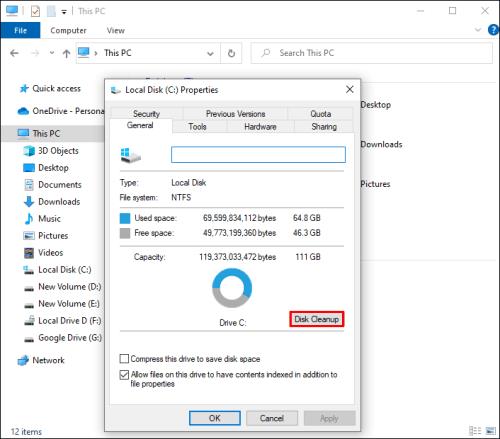Enable Compress this drive to save space
Image resolution: width=500 pixels, height=439 pixels.
124,359
